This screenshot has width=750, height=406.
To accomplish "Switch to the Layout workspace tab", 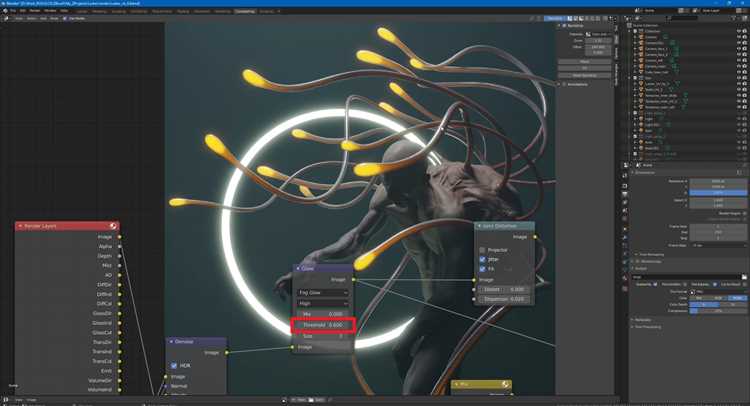I will point(81,11).
